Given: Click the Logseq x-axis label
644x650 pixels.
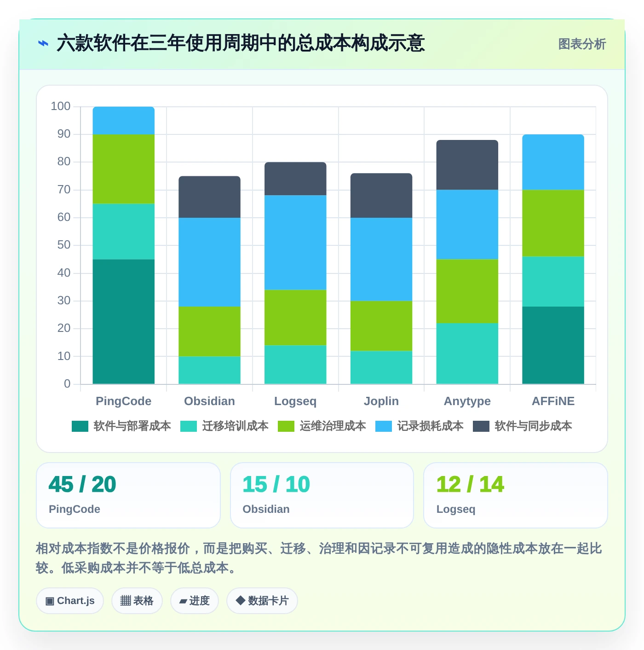Looking at the screenshot, I should click(295, 401).
